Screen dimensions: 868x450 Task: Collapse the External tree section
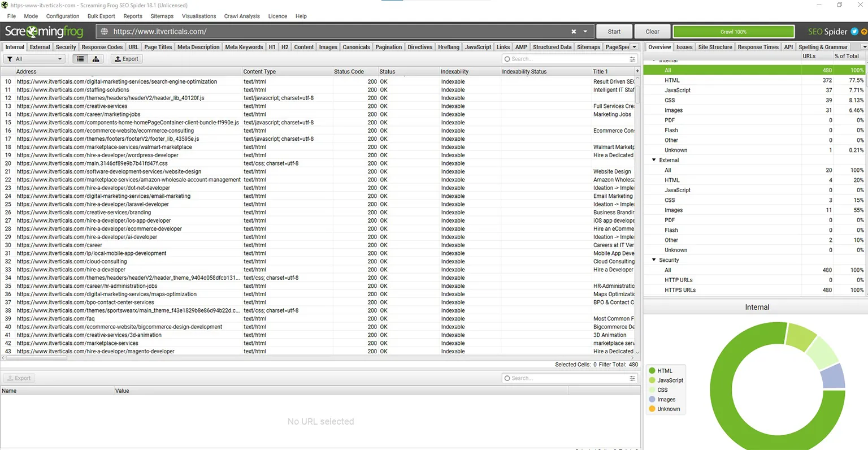pos(654,160)
